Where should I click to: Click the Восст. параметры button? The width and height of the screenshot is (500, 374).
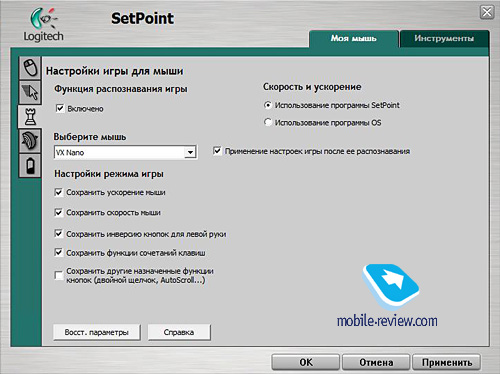pos(97,332)
